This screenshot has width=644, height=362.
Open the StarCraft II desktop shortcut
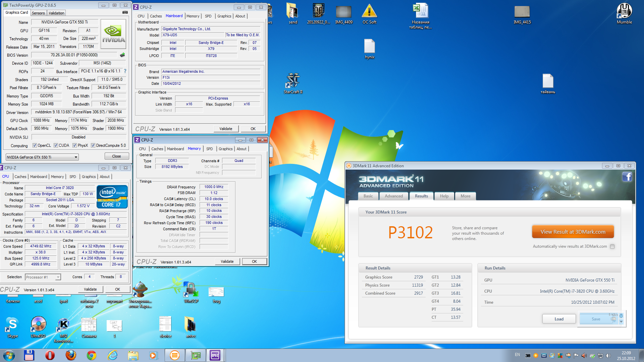coord(293,83)
